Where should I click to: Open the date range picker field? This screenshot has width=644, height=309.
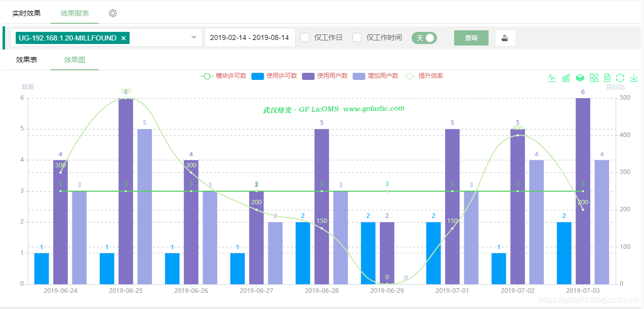coord(250,37)
